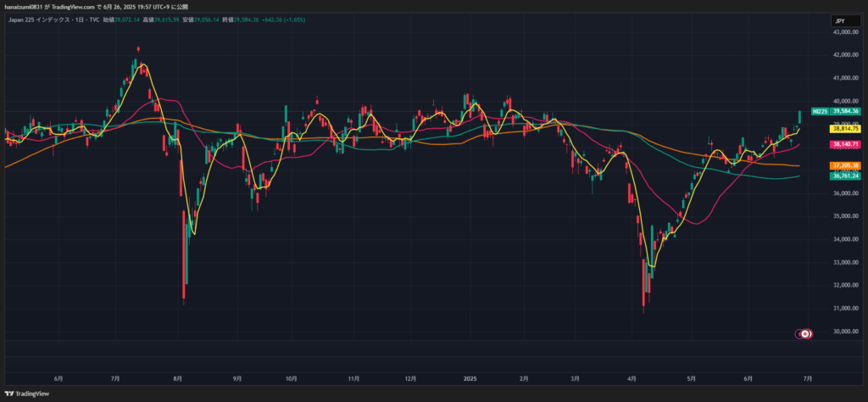The height and width of the screenshot is (402, 868).
Task: Click the 2月 label on time axis
Action: point(524,379)
